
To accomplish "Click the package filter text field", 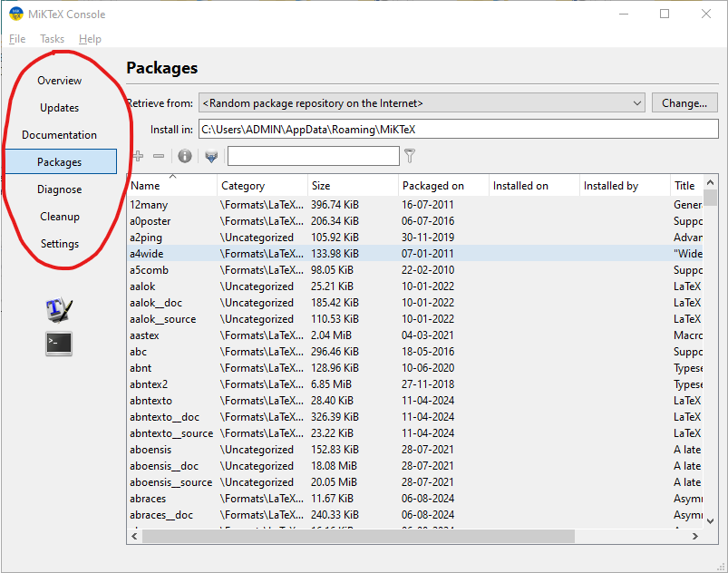I will tap(314, 156).
